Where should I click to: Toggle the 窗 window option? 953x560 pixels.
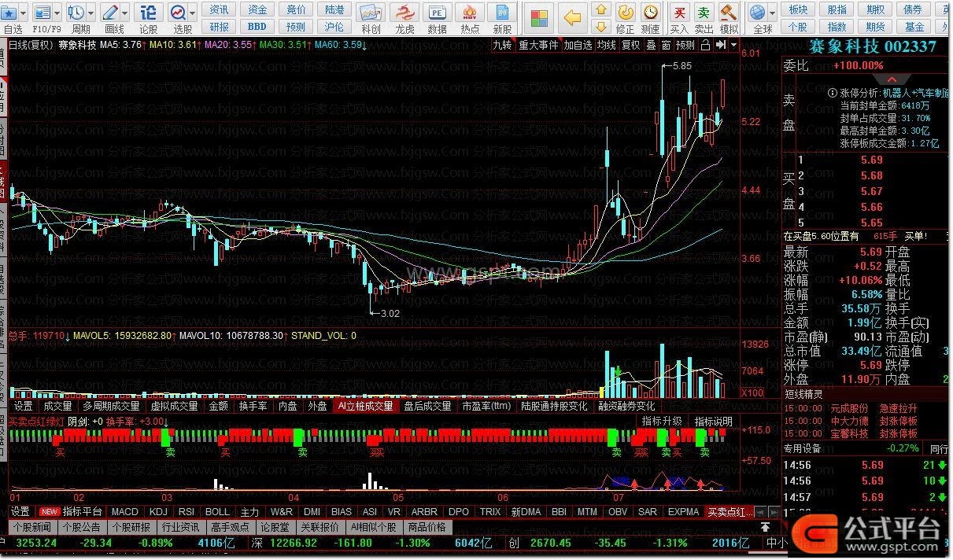pyautogui.click(x=667, y=45)
